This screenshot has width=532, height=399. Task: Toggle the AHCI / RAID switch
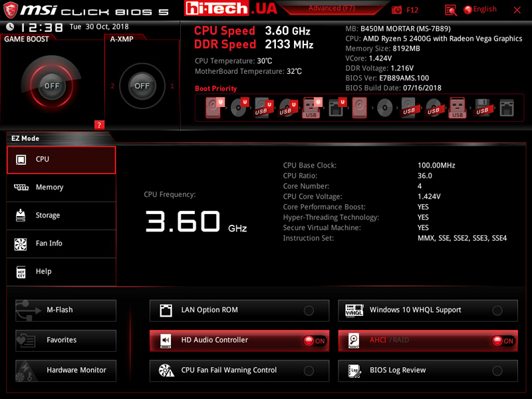(x=503, y=340)
